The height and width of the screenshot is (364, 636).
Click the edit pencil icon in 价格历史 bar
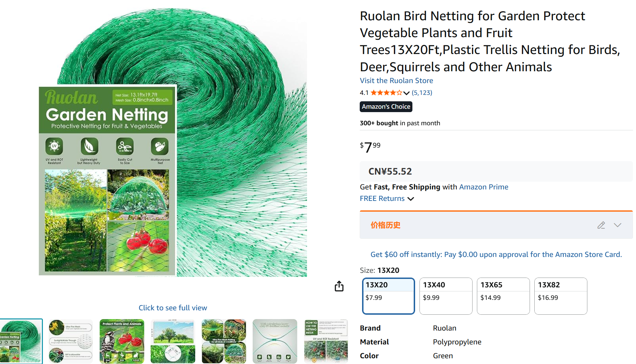tap(601, 225)
